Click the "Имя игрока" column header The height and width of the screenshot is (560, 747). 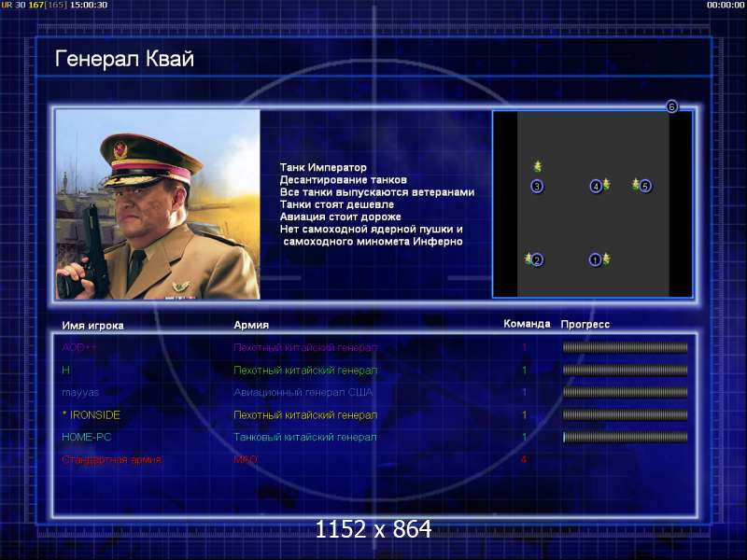coord(92,326)
